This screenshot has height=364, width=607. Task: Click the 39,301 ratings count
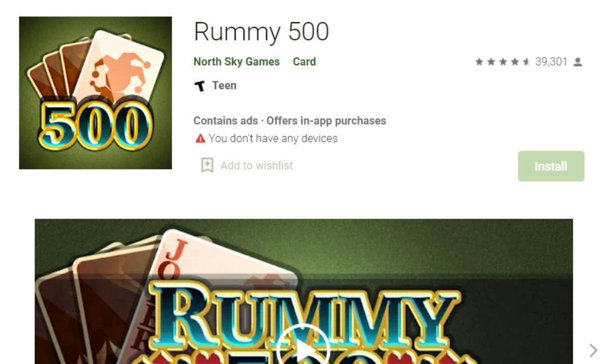551,62
